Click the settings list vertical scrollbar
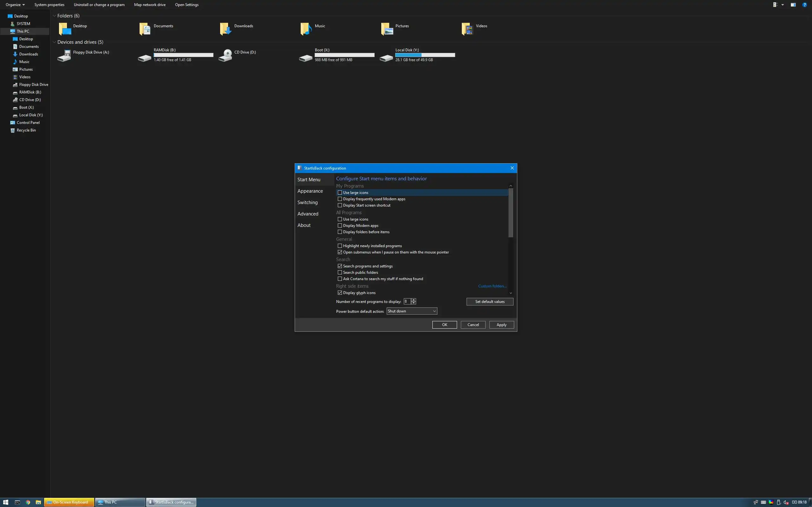The height and width of the screenshot is (507, 812). (510, 213)
